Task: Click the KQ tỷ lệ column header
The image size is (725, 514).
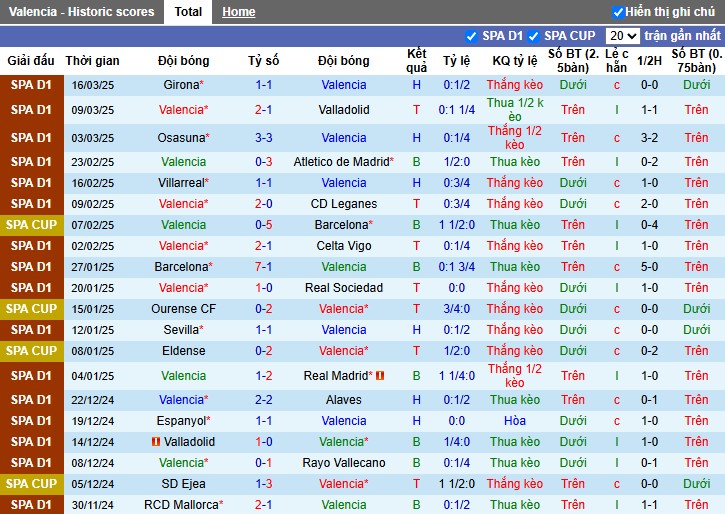Action: pyautogui.click(x=515, y=61)
